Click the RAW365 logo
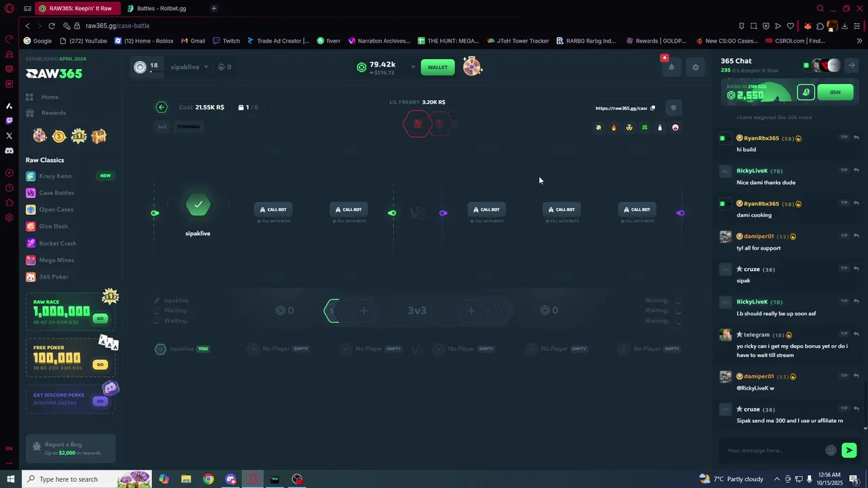Image resolution: width=868 pixels, height=488 pixels. point(54,73)
